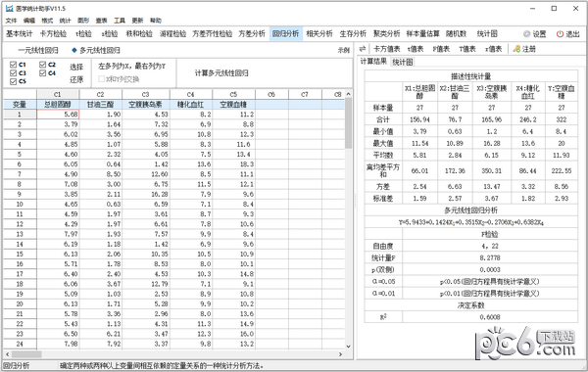The height and width of the screenshot is (372, 588).
Task: Click the p value 0.0003
Action: coord(490,269)
